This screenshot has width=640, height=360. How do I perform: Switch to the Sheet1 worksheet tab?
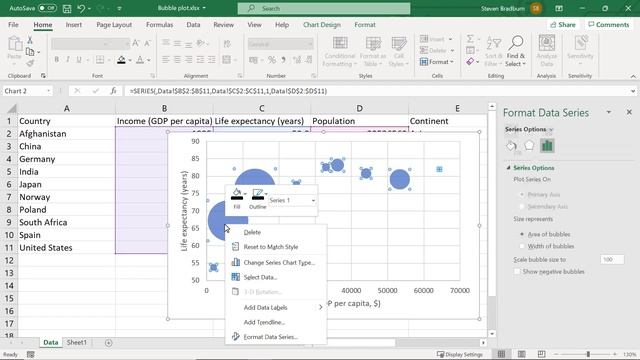[x=76, y=342]
